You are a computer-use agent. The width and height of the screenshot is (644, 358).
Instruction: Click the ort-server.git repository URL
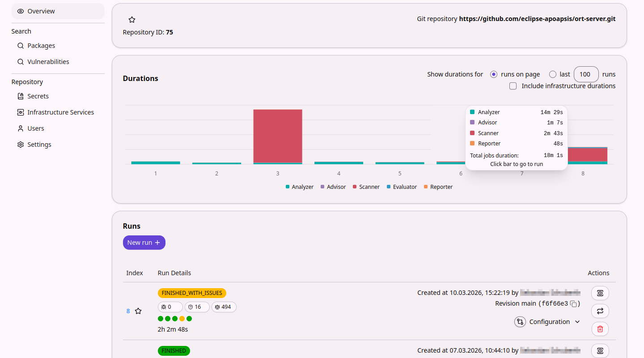tap(538, 19)
